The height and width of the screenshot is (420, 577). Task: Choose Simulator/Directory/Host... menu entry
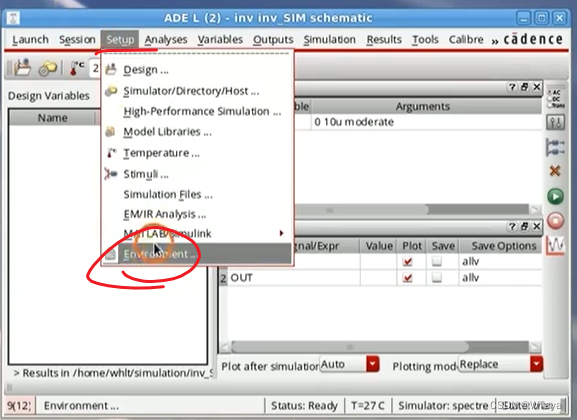pyautogui.click(x=197, y=91)
